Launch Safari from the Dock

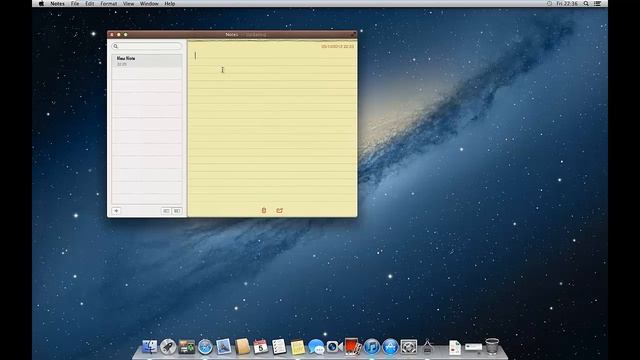pyautogui.click(x=205, y=347)
